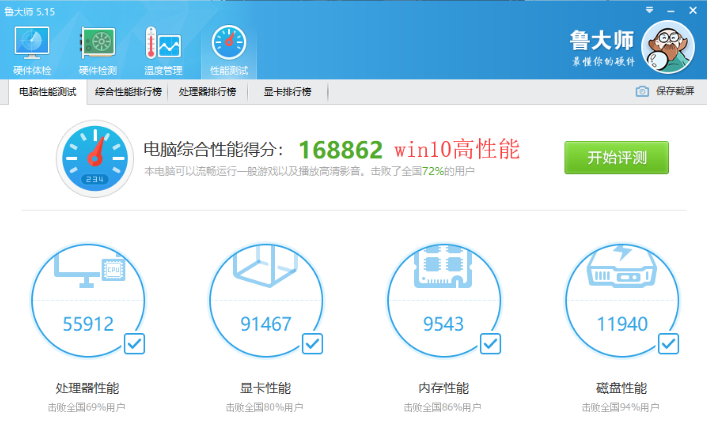
Task: Click the overall score 168862
Action: pyautogui.click(x=340, y=150)
